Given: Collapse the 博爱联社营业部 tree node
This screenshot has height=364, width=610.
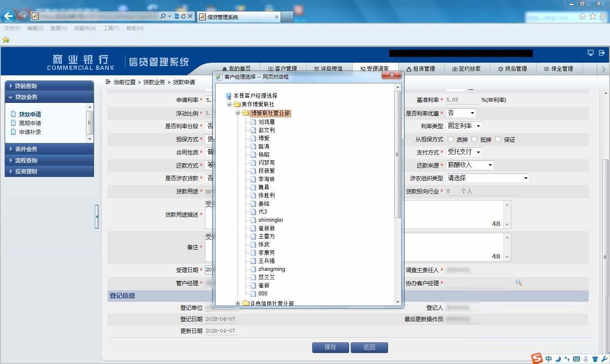Looking at the screenshot, I should pyautogui.click(x=238, y=113).
